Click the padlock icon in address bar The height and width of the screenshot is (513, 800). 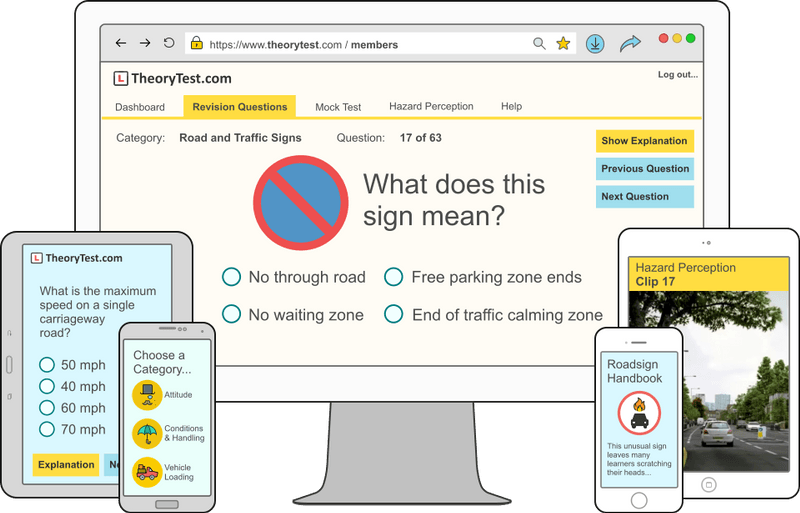tap(196, 43)
